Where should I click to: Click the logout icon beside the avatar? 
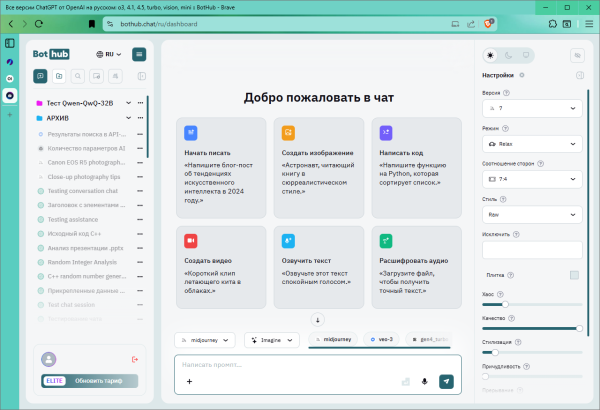click(134, 359)
